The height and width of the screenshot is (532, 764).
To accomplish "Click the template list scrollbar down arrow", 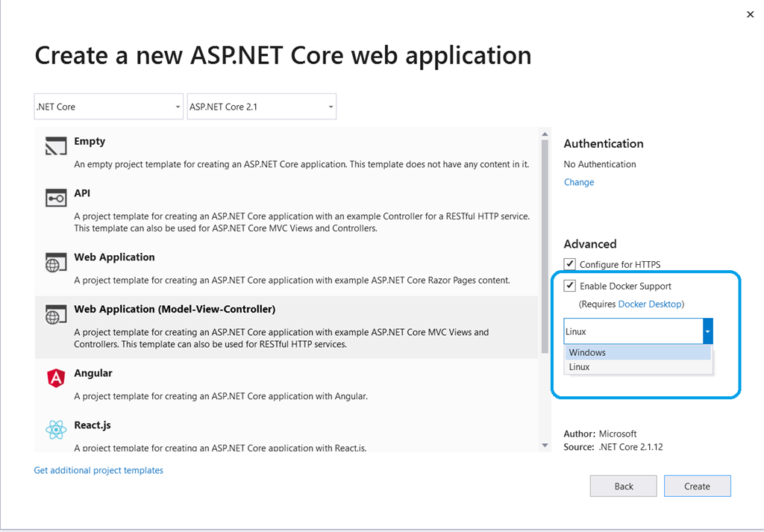I will pos(544,444).
